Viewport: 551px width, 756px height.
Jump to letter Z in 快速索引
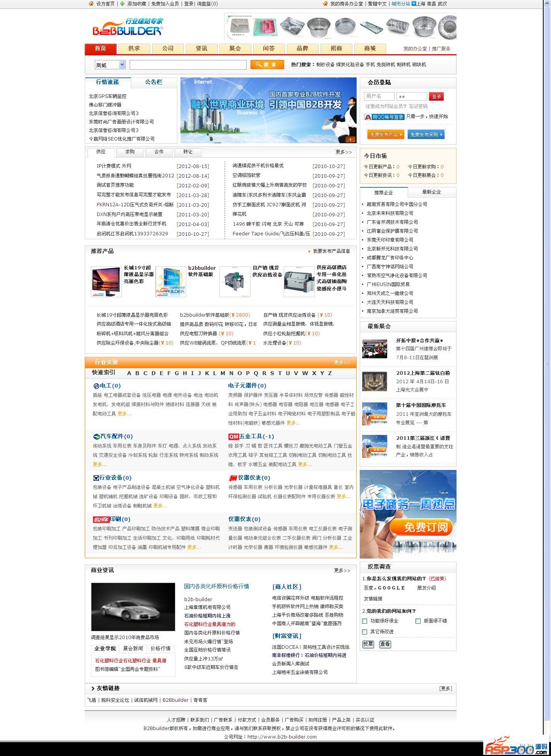click(x=330, y=374)
